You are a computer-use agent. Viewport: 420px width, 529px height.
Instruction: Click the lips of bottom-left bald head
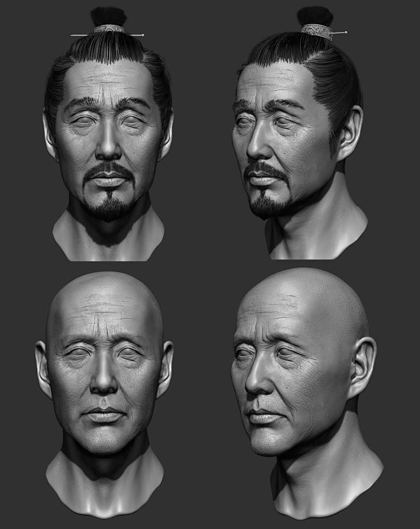[105, 414]
